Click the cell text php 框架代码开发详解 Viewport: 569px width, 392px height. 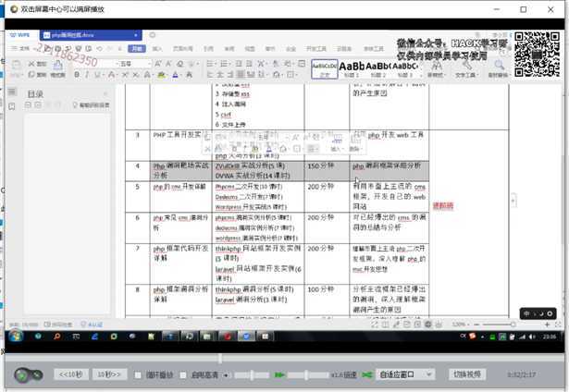[180, 253]
